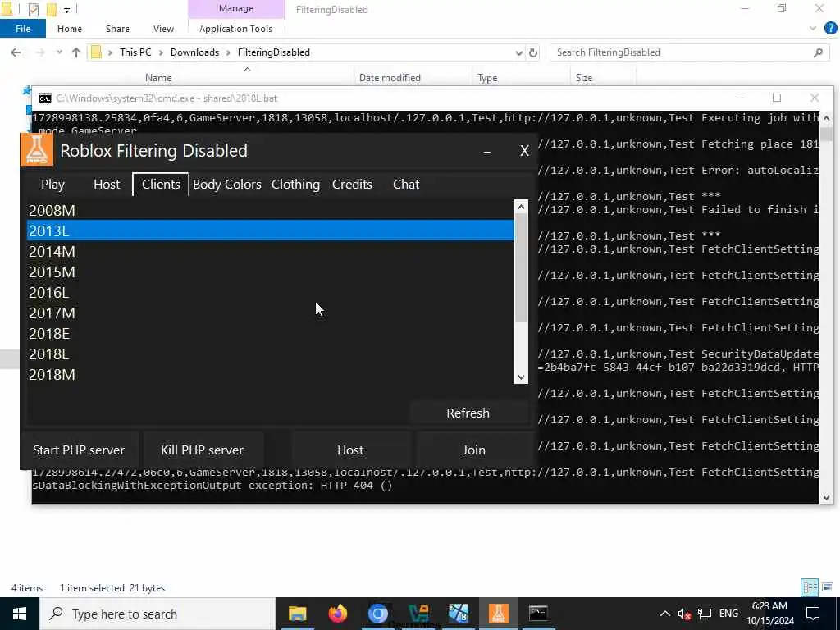Sort by Type column header
The image size is (840, 630).
click(487, 78)
